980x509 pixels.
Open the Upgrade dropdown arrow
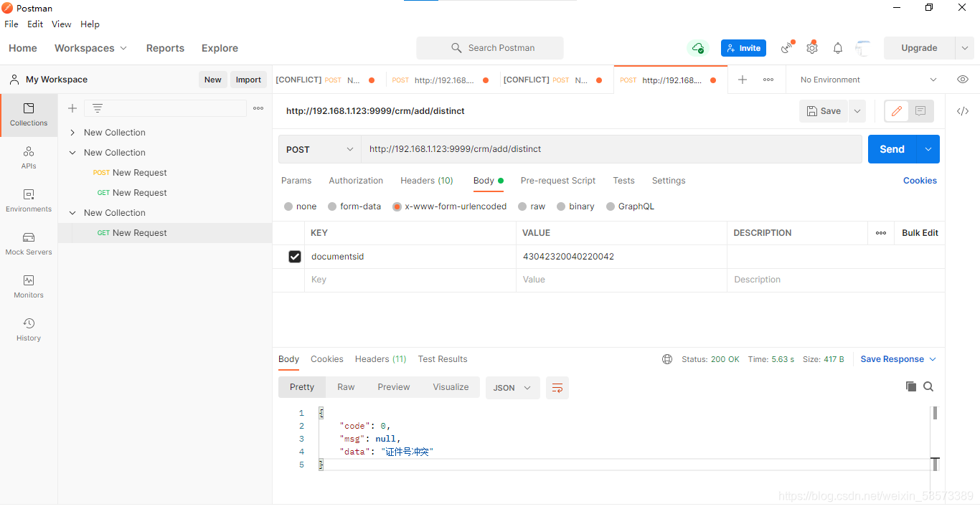pyautogui.click(x=964, y=48)
